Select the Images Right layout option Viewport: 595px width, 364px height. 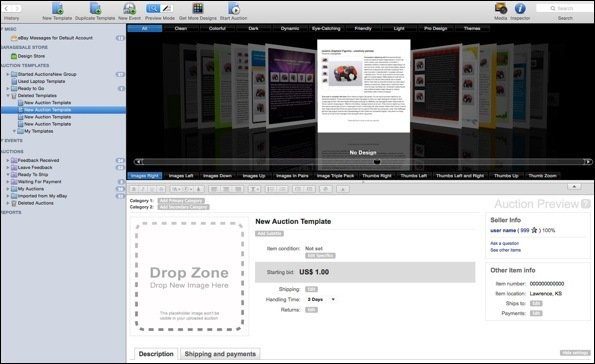145,176
